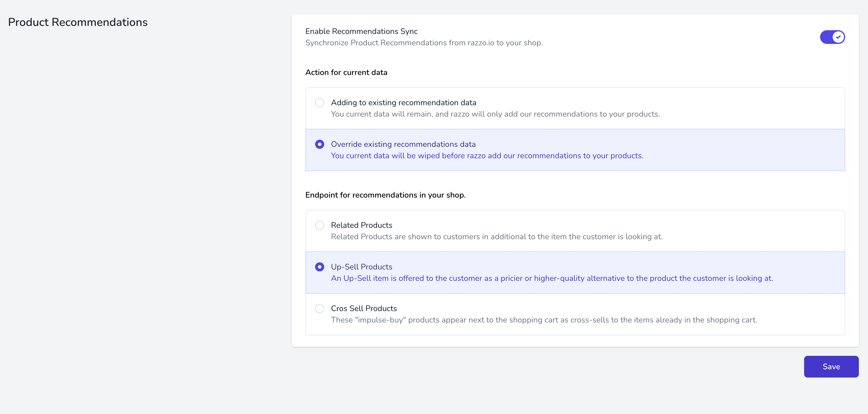Choose the Up-Sell Products radio option

319,267
